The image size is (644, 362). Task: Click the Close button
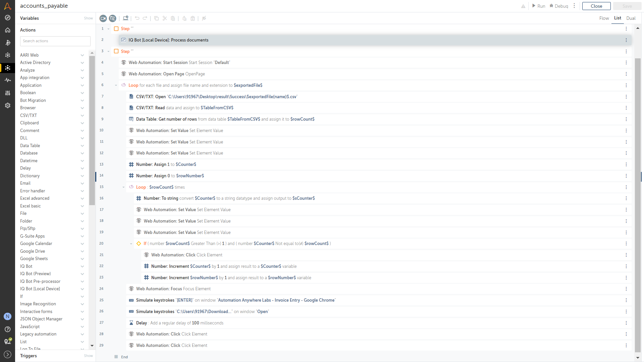click(596, 6)
